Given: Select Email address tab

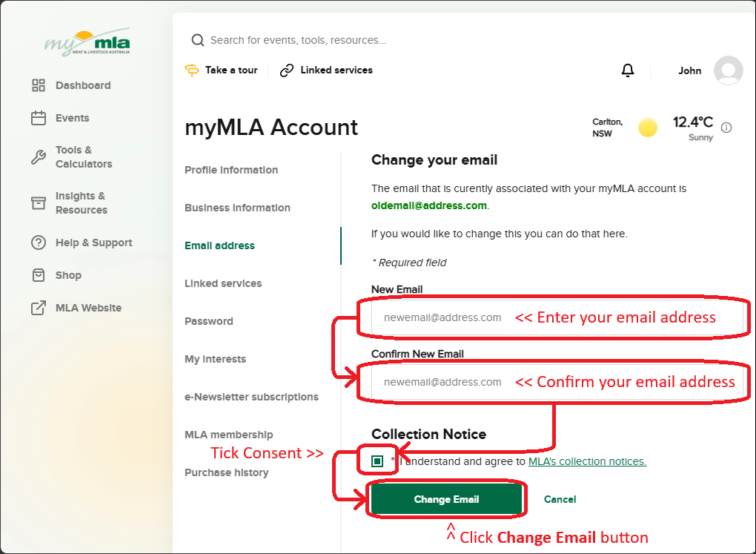Looking at the screenshot, I should click(220, 245).
